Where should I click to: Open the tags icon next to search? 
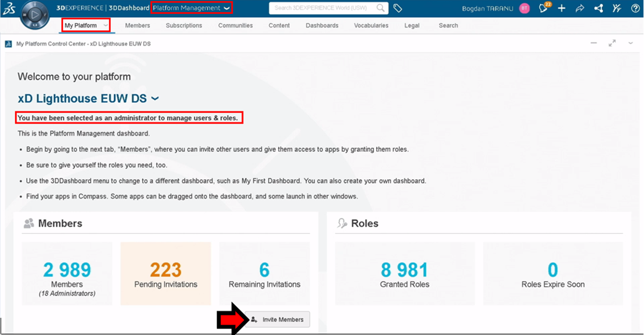point(398,8)
